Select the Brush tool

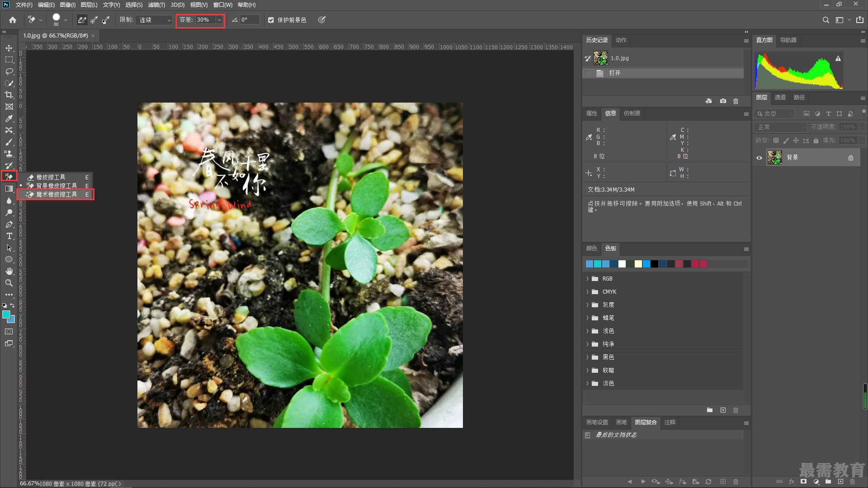[x=9, y=142]
